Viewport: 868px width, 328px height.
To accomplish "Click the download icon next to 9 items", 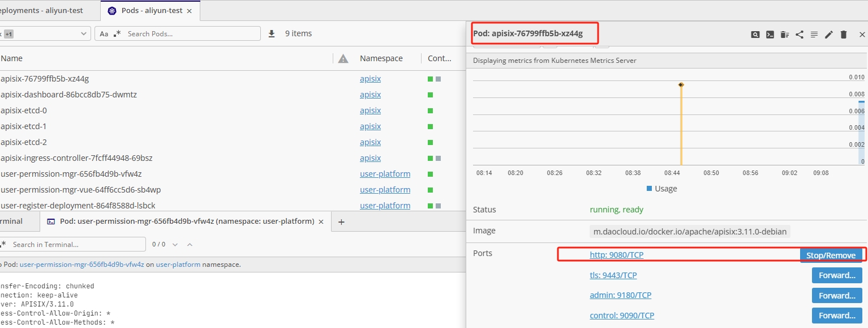I will point(272,33).
